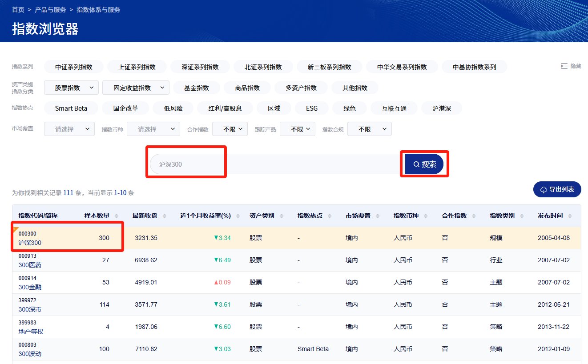Enable the ESG hotspot filter
This screenshot has width=588, height=364.
(x=311, y=108)
